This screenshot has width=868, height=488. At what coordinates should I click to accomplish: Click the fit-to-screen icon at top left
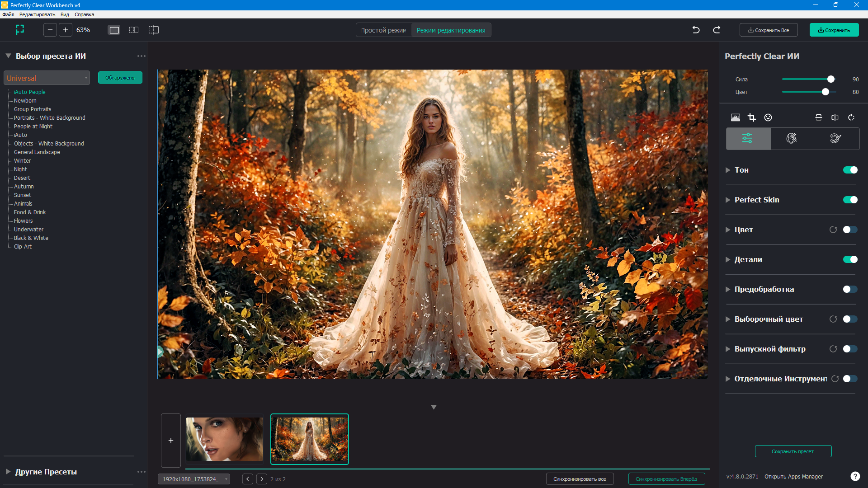pyautogui.click(x=20, y=30)
